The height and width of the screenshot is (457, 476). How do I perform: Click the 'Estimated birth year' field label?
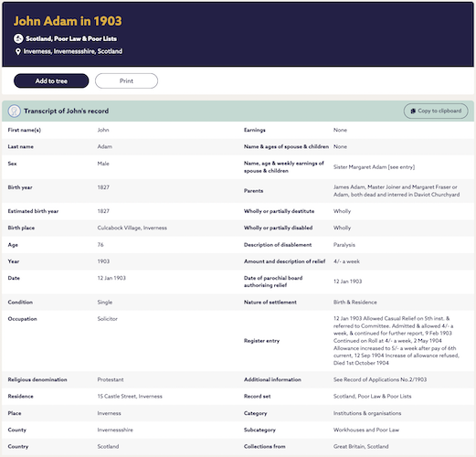point(33,211)
